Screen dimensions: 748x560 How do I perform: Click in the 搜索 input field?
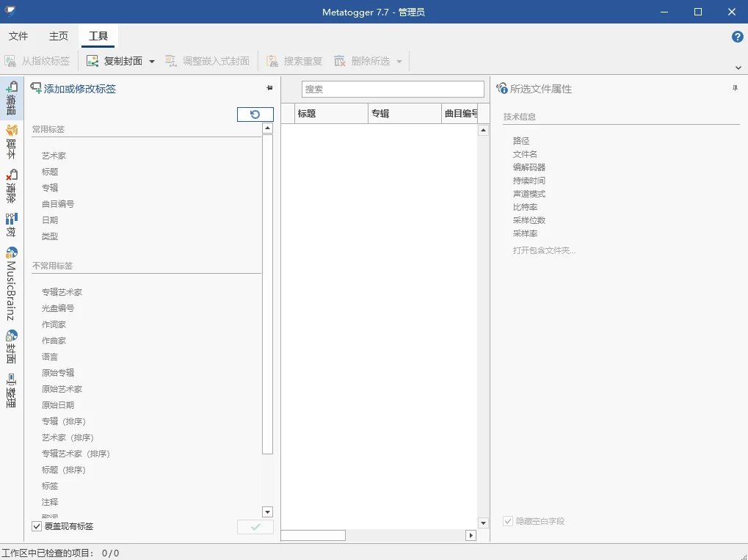pos(393,89)
